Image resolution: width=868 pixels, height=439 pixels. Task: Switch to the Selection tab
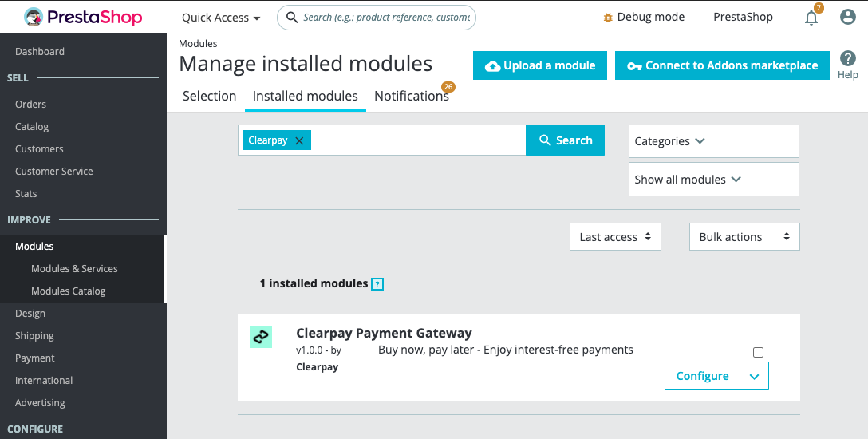(x=209, y=97)
